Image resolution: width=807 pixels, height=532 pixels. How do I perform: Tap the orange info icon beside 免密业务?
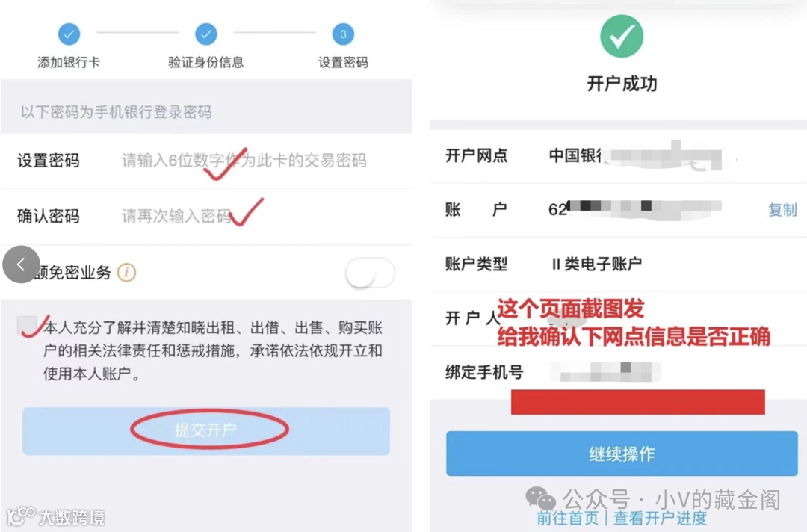(x=126, y=272)
